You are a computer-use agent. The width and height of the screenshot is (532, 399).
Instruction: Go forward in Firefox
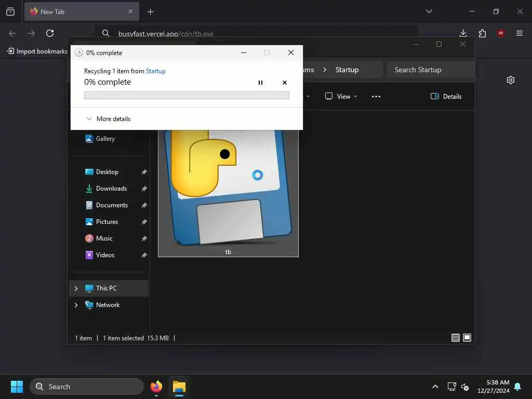[31, 33]
